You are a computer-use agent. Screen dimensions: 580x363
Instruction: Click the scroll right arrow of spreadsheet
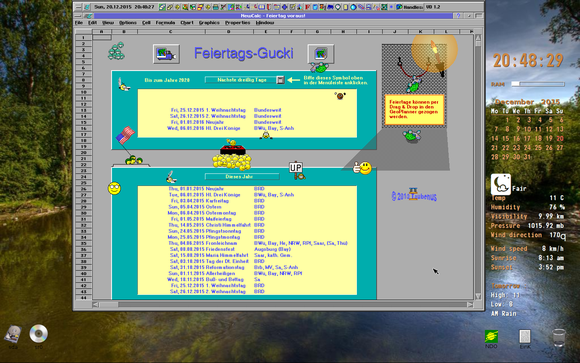[470, 305]
